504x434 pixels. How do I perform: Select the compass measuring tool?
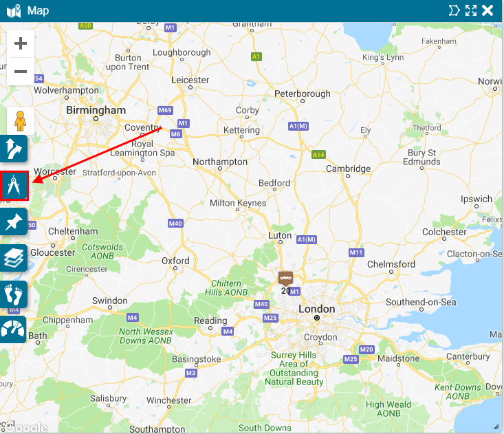tap(14, 186)
